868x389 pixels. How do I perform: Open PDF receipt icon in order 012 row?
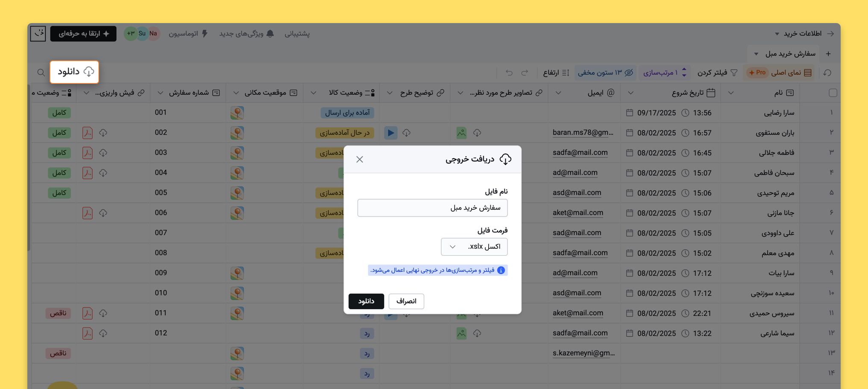(x=88, y=333)
